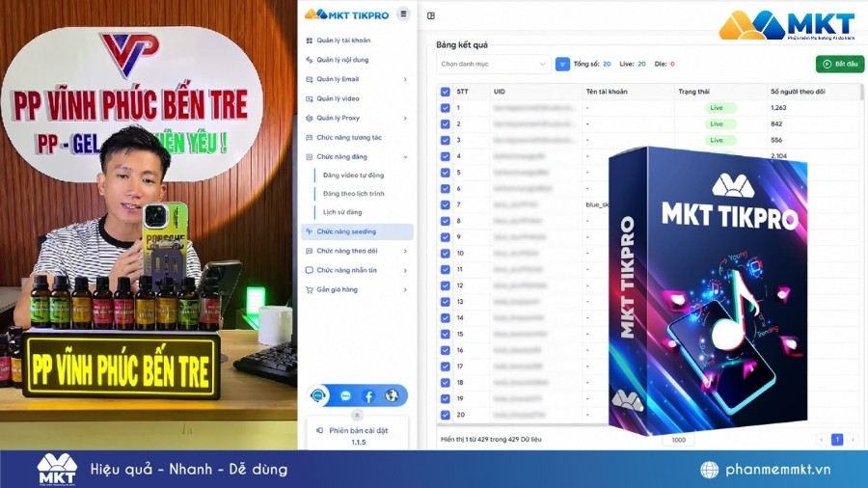Image resolution: width=868 pixels, height=488 pixels.
Task: Open the website globe icon in sidebar
Action: [x=392, y=395]
